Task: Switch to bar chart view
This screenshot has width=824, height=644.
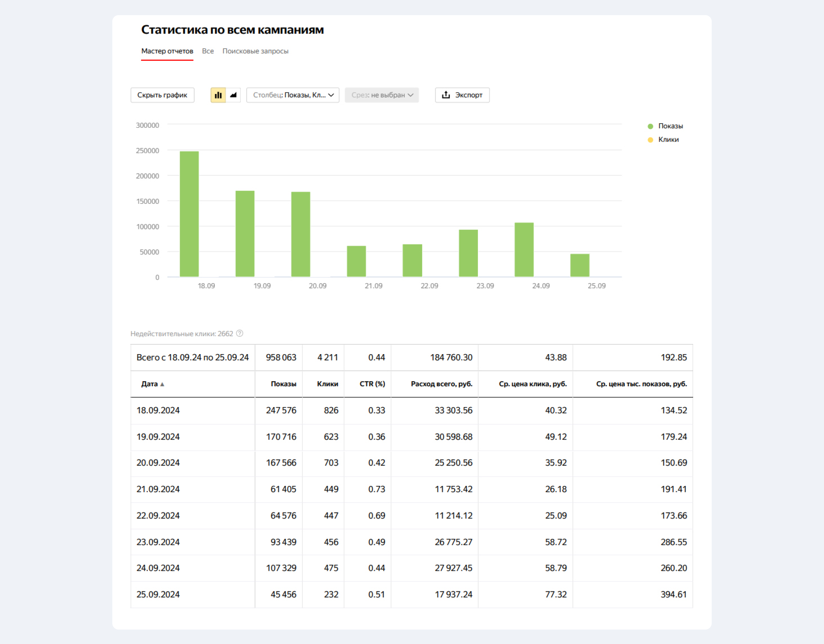Action: pos(218,95)
